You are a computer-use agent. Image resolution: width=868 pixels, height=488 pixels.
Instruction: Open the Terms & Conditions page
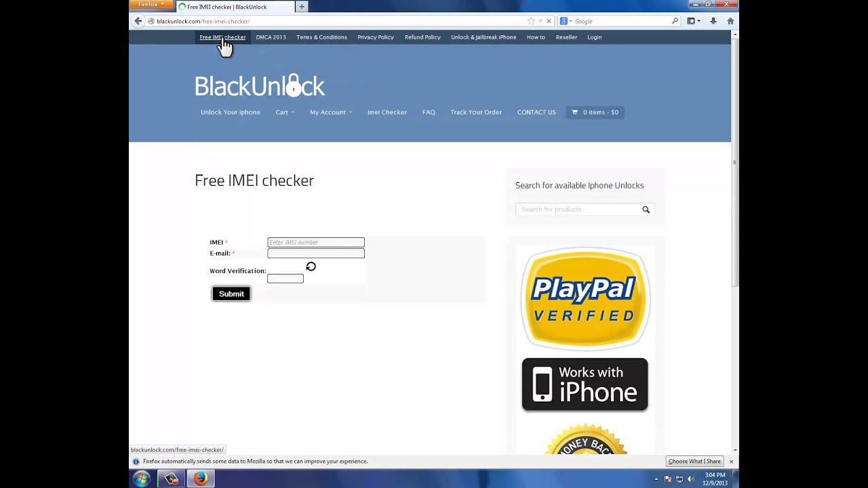(321, 37)
